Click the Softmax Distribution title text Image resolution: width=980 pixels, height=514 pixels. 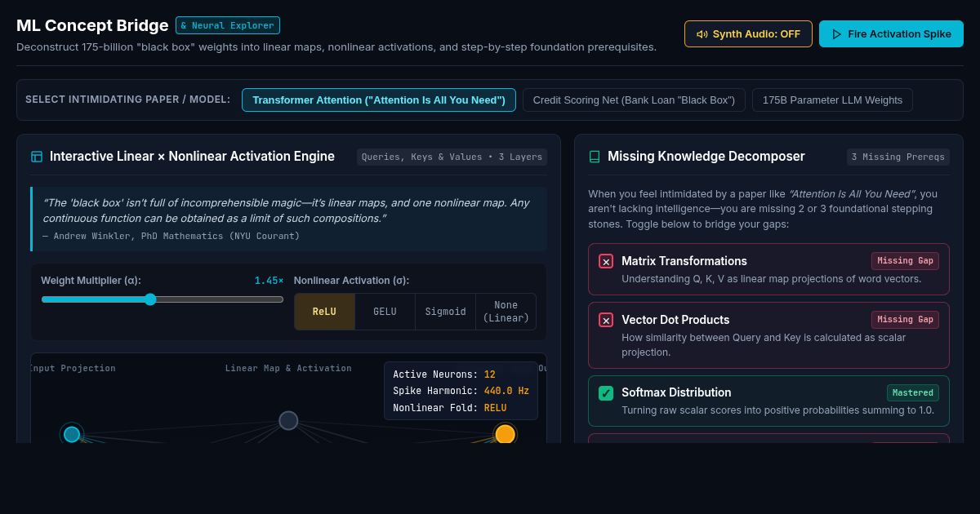tap(676, 393)
